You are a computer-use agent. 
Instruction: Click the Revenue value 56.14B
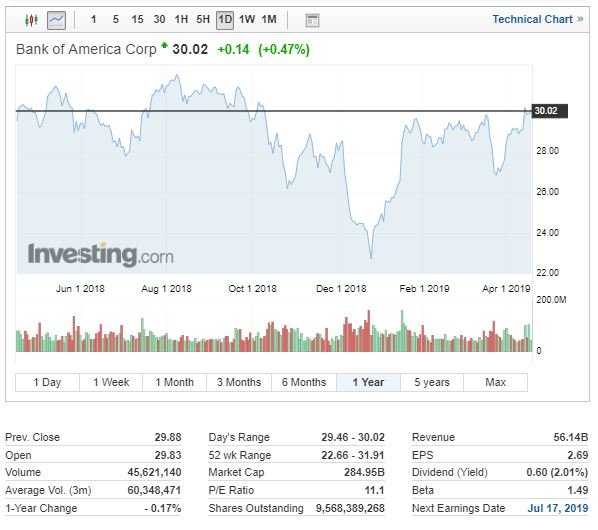point(571,437)
